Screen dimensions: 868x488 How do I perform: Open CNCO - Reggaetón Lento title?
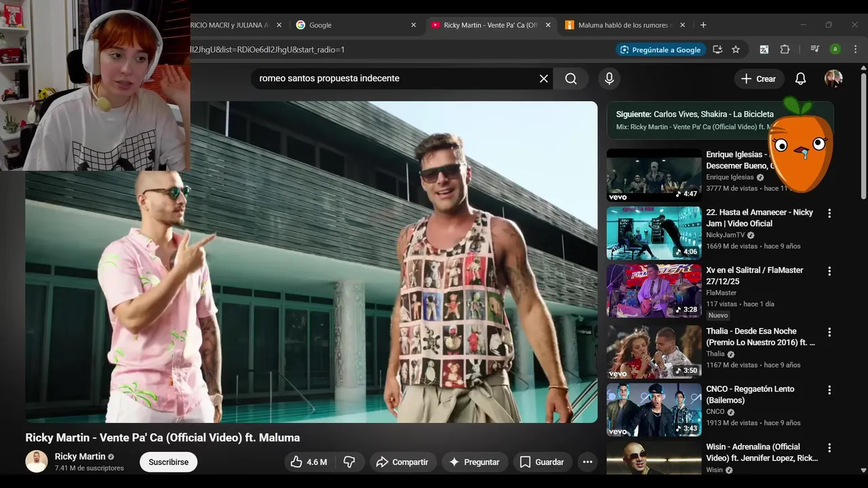pos(750,394)
